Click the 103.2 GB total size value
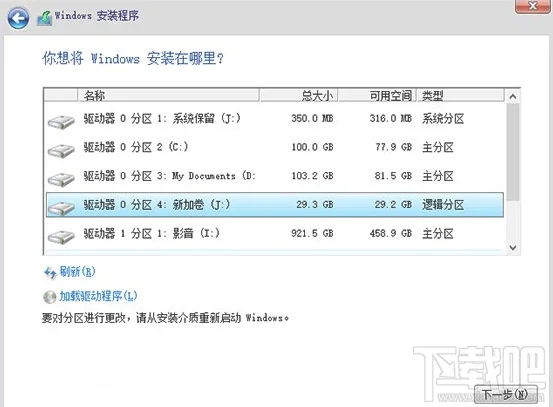Image resolution: width=553 pixels, height=407 pixels. point(312,176)
